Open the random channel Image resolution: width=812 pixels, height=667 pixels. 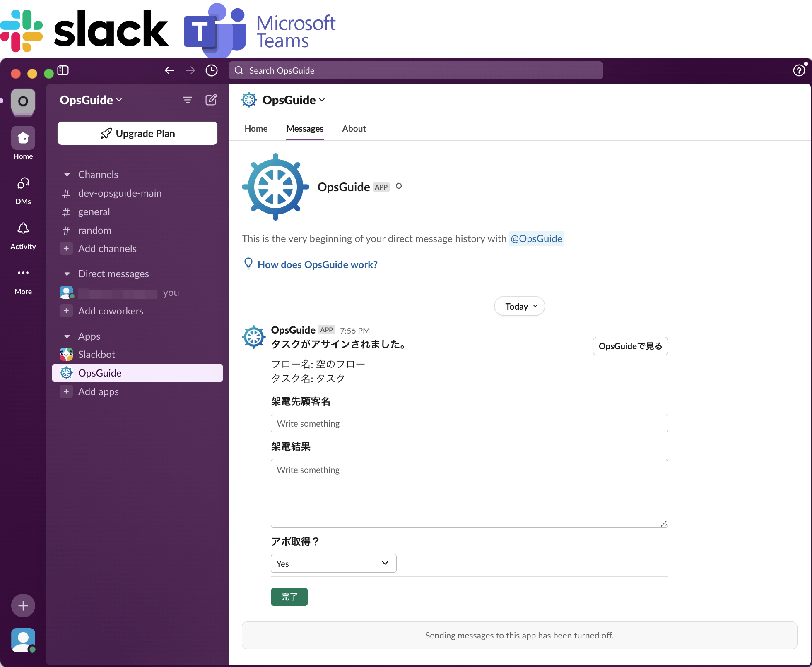tap(137, 230)
